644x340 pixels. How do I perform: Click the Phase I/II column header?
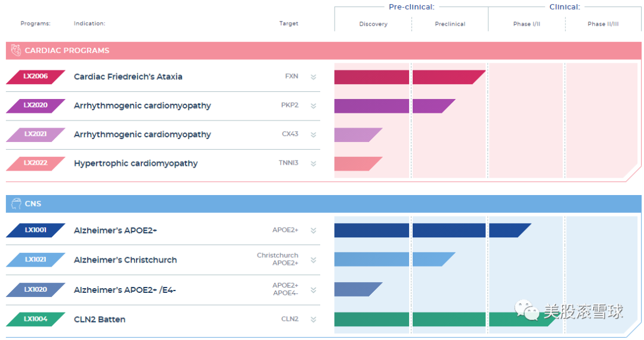(527, 24)
